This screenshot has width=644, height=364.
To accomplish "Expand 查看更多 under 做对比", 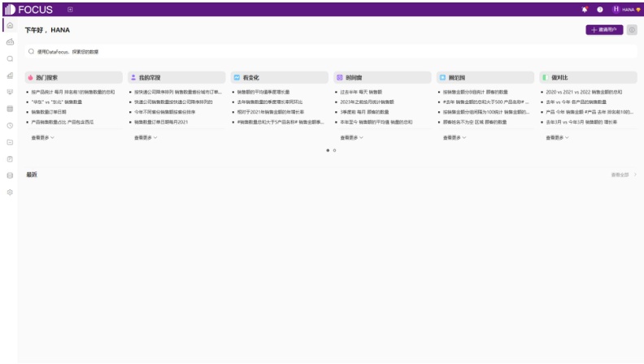I will (x=557, y=138).
